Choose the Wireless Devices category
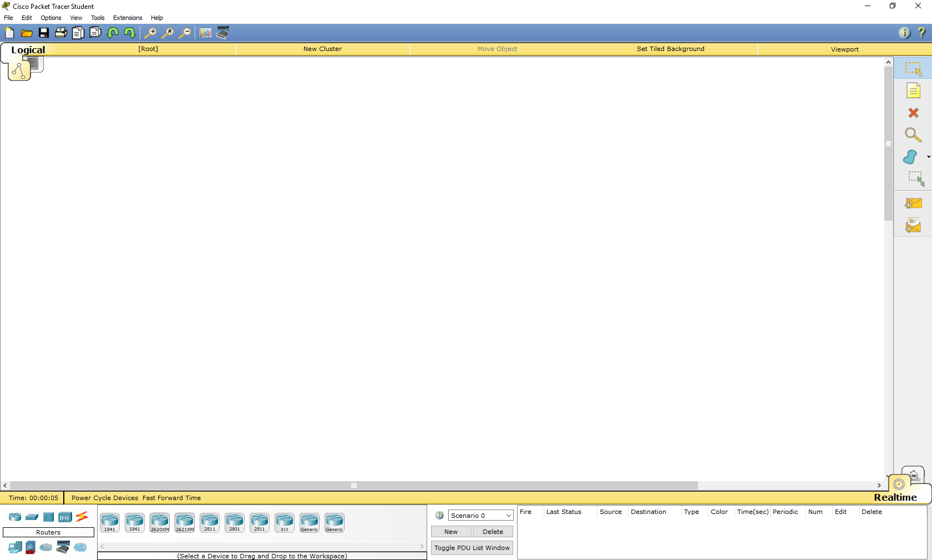Viewport: 932px width, 560px height. tap(65, 517)
